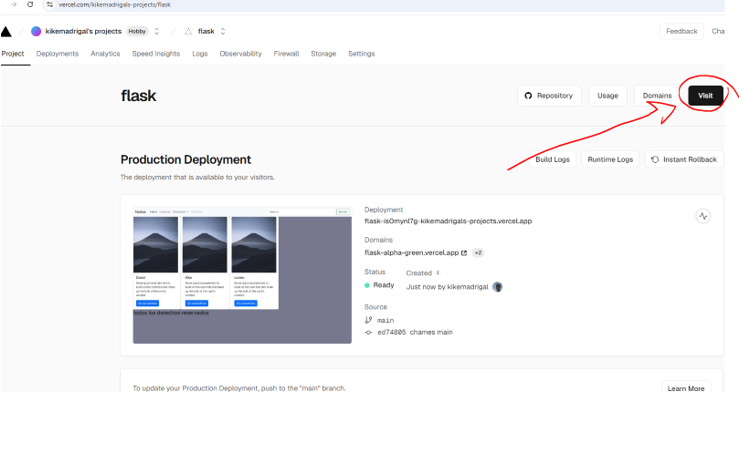Click the kikemadrigal team avatar icon

click(37, 31)
